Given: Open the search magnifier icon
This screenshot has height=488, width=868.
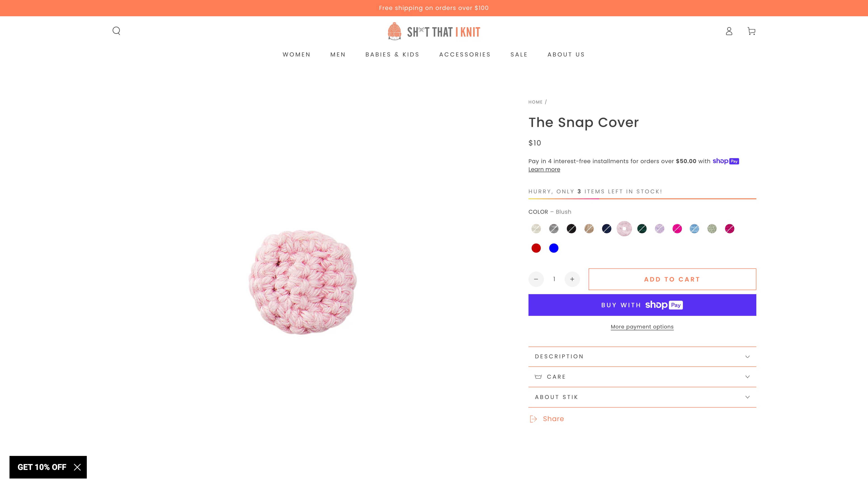Looking at the screenshot, I should [116, 31].
